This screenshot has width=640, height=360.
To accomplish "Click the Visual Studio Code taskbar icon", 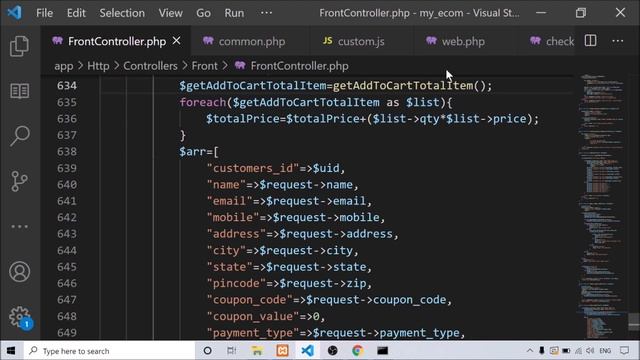I will pos(307,351).
